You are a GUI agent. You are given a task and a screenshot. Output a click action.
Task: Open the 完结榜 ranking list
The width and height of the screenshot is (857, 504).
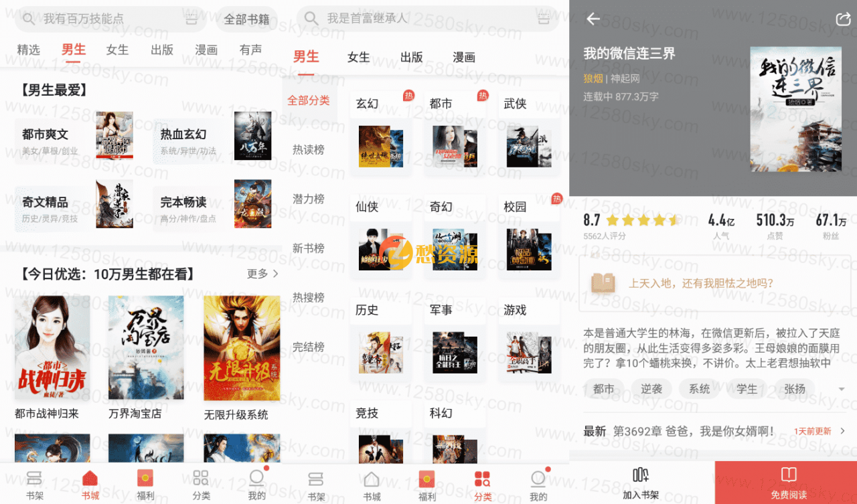(308, 347)
